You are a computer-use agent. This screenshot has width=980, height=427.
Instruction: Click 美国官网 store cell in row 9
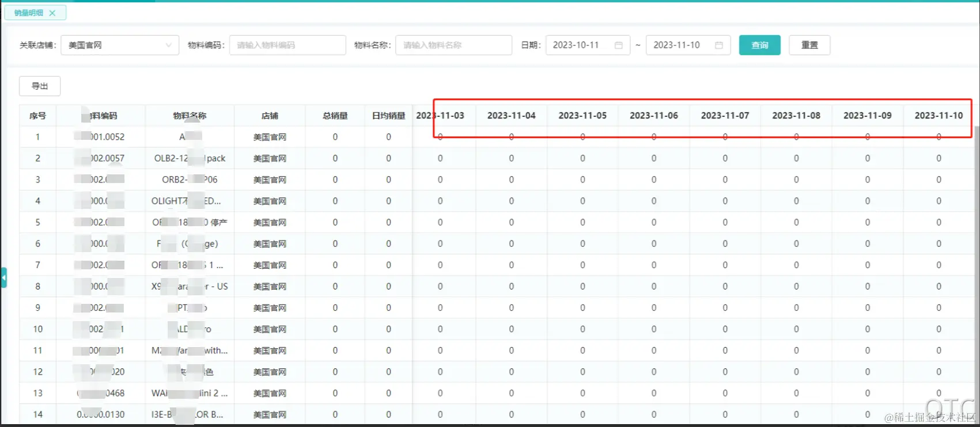(270, 308)
